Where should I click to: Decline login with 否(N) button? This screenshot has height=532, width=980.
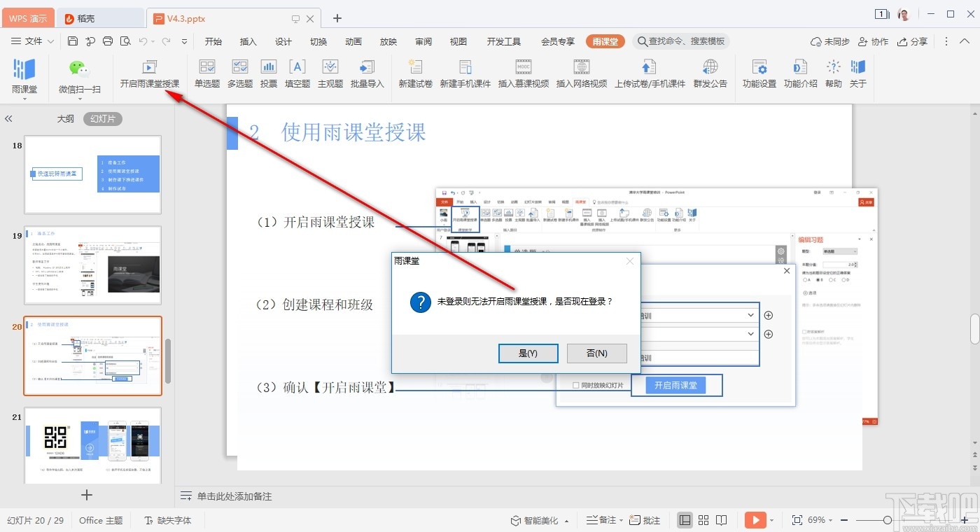pyautogui.click(x=596, y=353)
